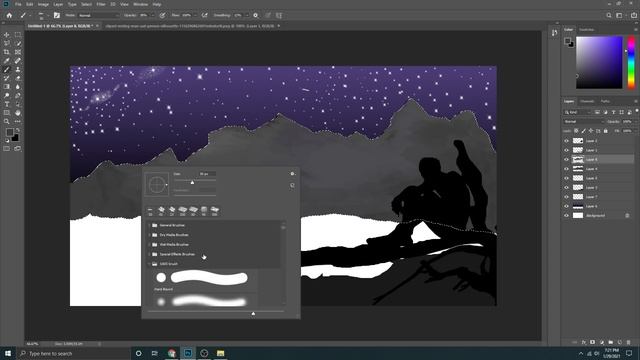Viewport: 640px width, 360px height.
Task: Click the brush Size value field
Action: [207, 174]
